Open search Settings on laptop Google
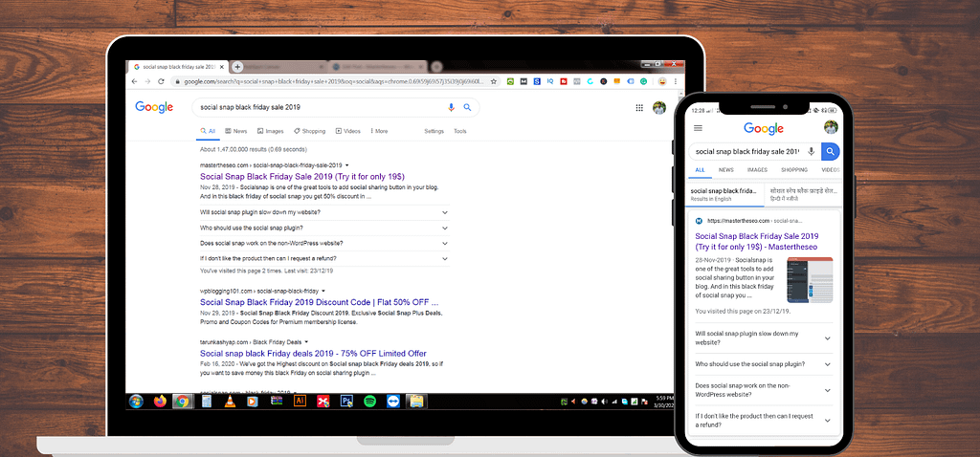This screenshot has height=457, width=980. tap(434, 131)
